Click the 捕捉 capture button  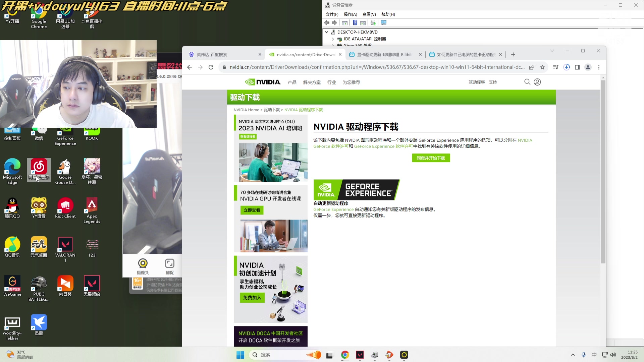[170, 266]
